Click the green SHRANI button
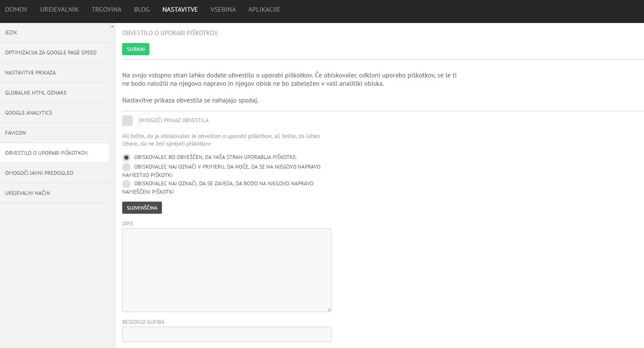Screen dimensions: 644x348 [x=136, y=49]
